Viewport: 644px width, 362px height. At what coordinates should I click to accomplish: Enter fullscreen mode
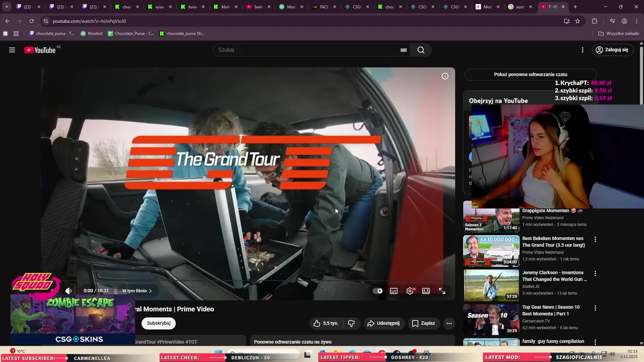[442, 291]
